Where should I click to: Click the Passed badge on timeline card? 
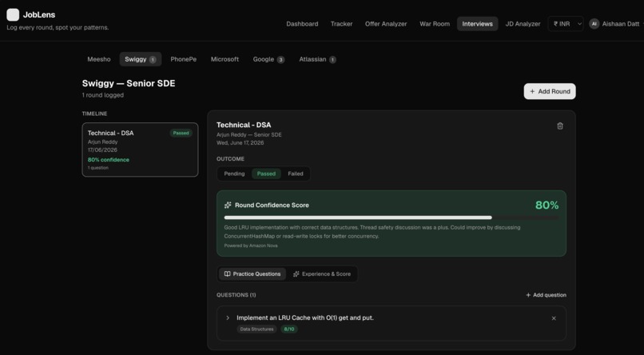click(181, 133)
